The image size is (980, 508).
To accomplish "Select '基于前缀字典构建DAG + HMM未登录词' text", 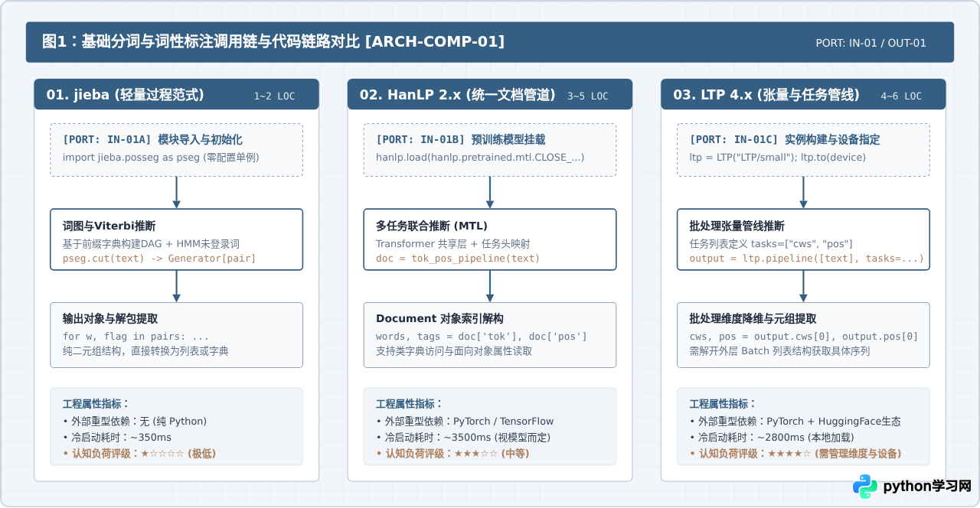I will click(x=151, y=243).
